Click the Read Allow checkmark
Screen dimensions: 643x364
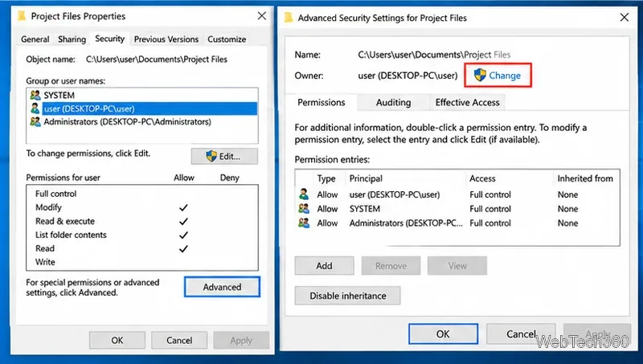[x=183, y=248]
